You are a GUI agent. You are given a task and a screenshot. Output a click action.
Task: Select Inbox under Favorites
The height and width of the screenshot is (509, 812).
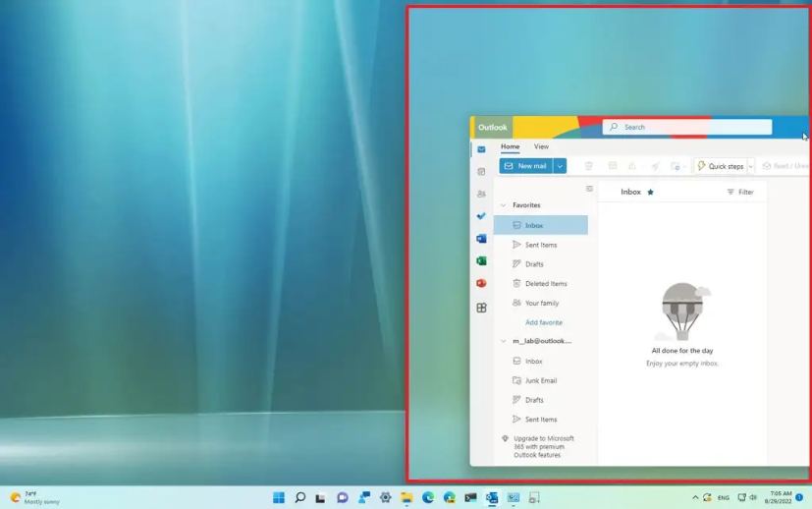[x=541, y=225]
